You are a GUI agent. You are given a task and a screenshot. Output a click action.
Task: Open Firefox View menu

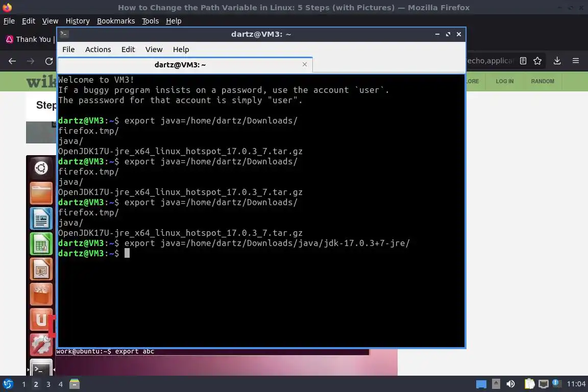pos(50,21)
